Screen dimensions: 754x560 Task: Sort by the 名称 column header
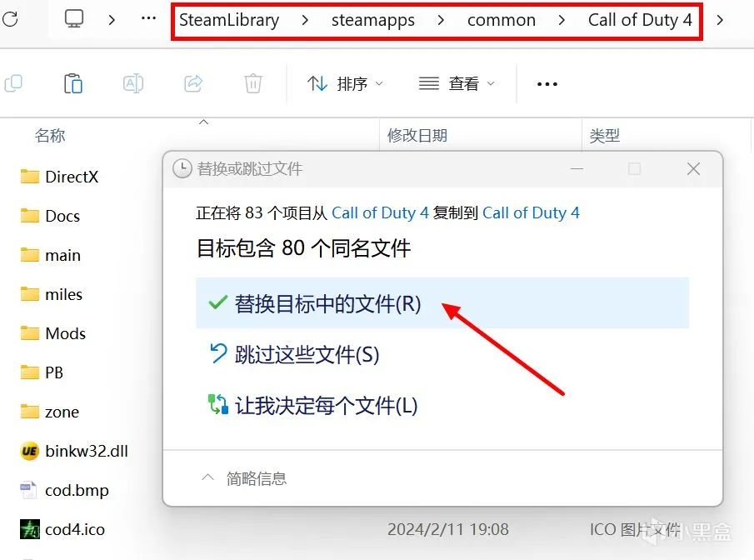[x=50, y=136]
